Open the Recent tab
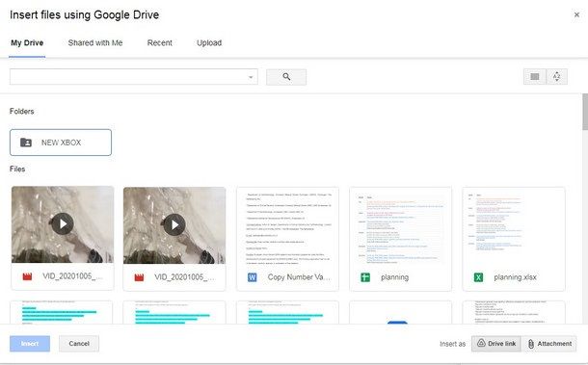Screen dimensions: 588x365 160,43
